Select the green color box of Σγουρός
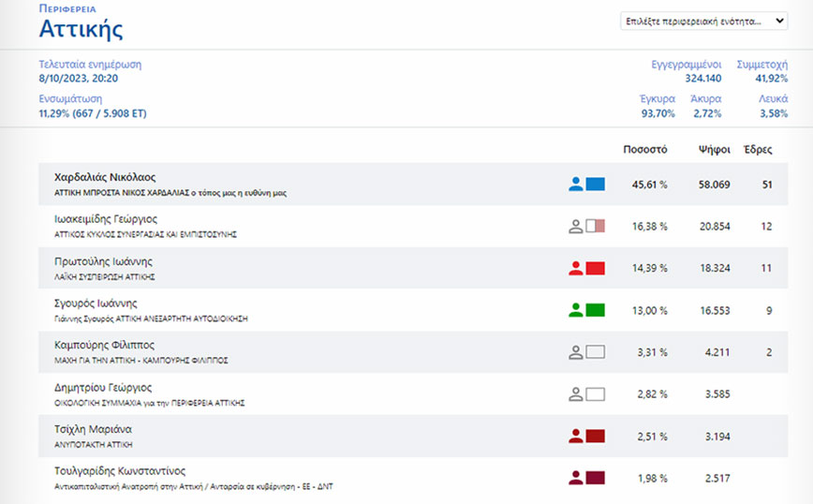 click(x=595, y=310)
